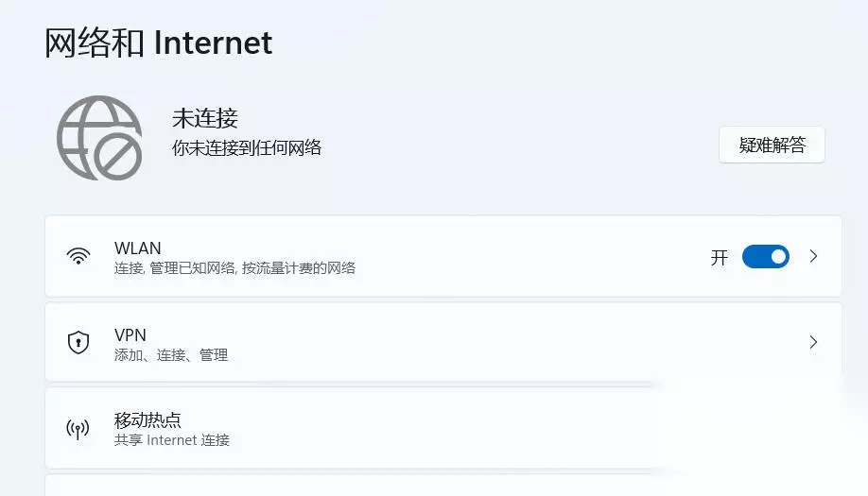Click the partially visible card below 移动热点

(443, 486)
